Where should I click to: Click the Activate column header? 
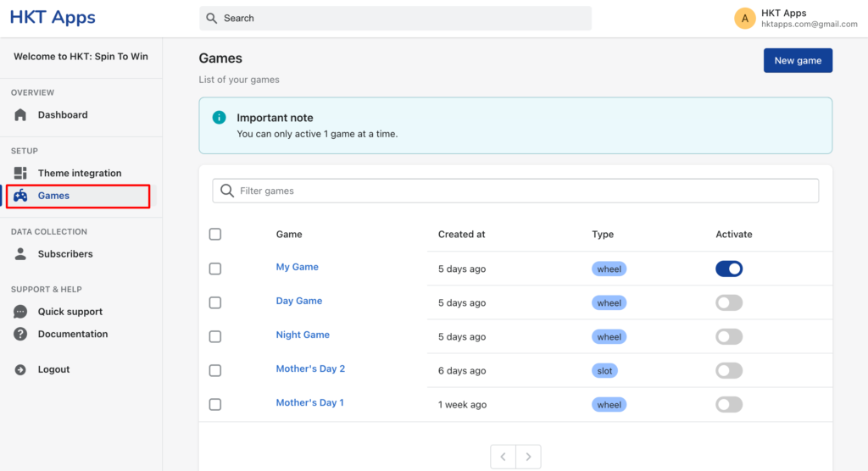734,234
